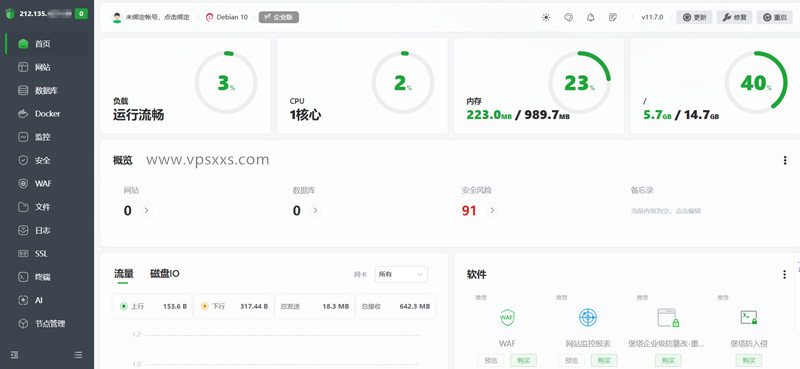This screenshot has height=369, width=800.
Task: Click the green shield panel logo
Action: tap(10, 14)
